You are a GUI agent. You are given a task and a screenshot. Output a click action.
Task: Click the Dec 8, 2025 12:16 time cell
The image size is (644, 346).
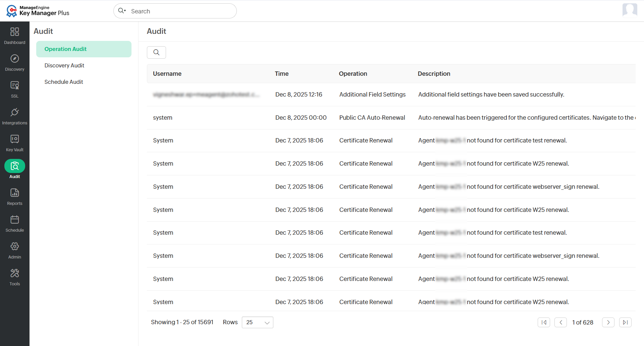pos(299,95)
